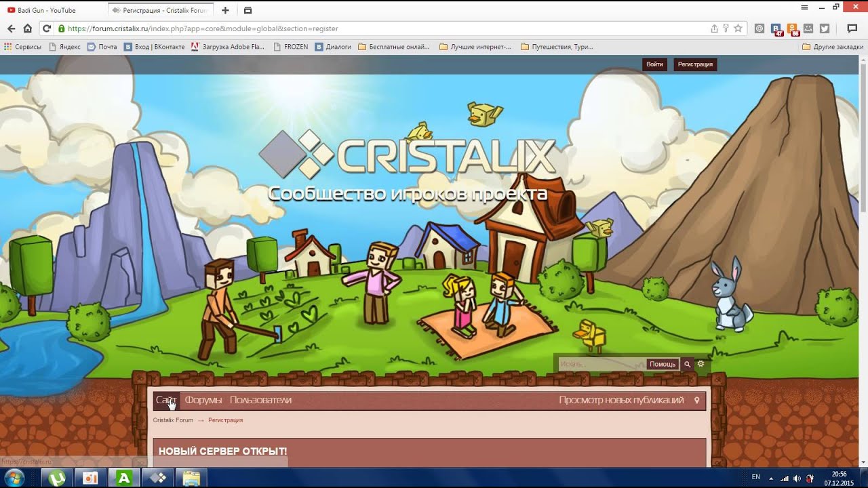Screen dimensions: 868x488
Task: Open the 'FROZEN' bookmark
Action: 290,47
